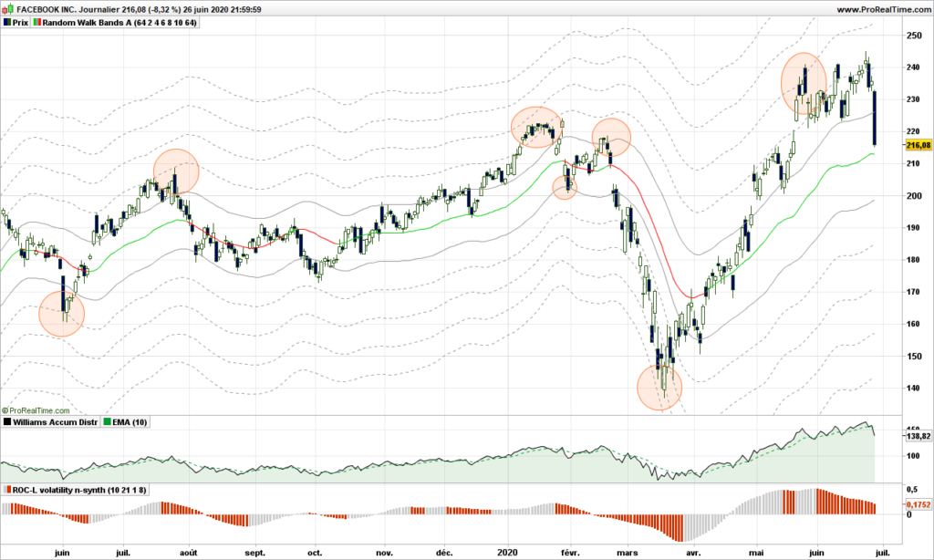Click the 220 price axis label

tap(914, 131)
